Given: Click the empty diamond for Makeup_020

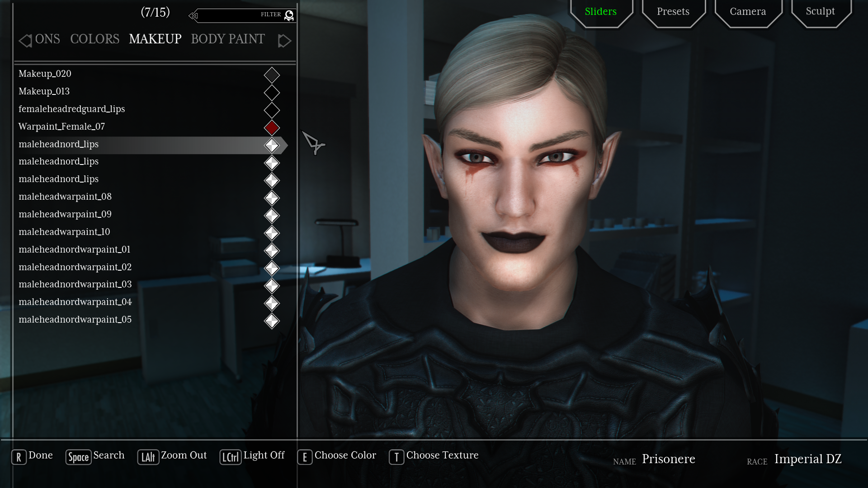Looking at the screenshot, I should pyautogui.click(x=272, y=75).
